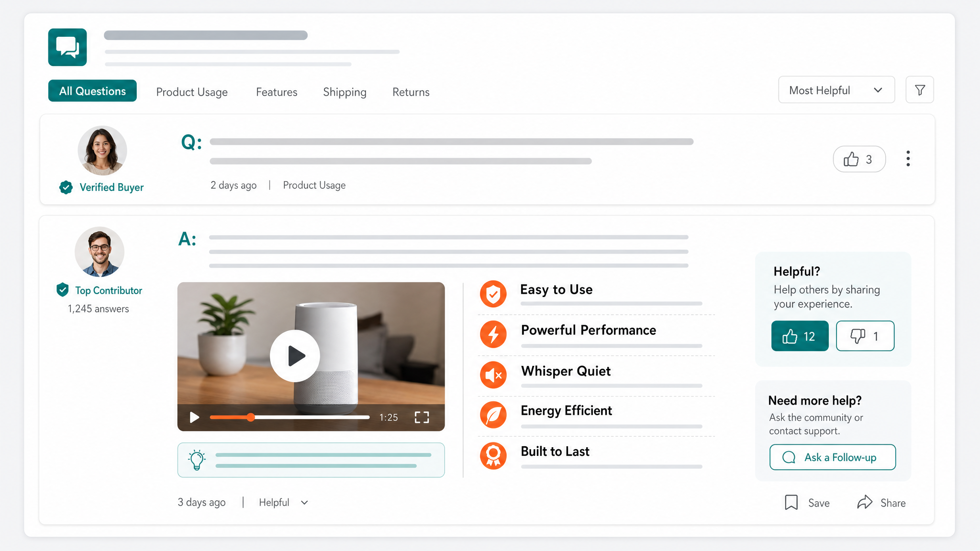Mark answer helpful with thumbs-up 12
Screen dimensions: 980x551
click(x=800, y=336)
